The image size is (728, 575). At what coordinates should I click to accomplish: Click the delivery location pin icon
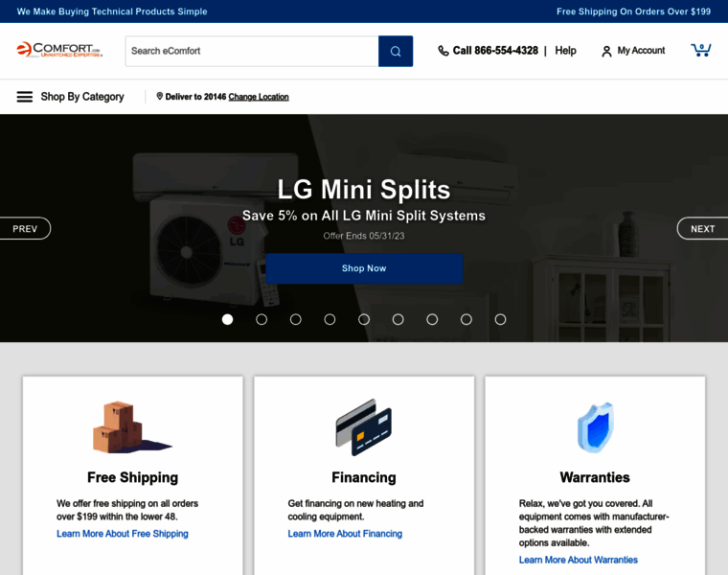[159, 96]
